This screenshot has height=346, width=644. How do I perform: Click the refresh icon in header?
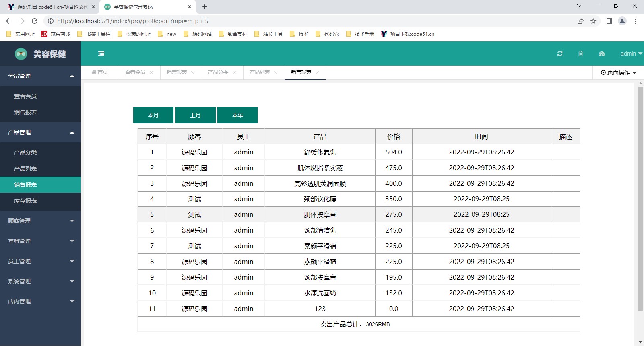click(560, 54)
